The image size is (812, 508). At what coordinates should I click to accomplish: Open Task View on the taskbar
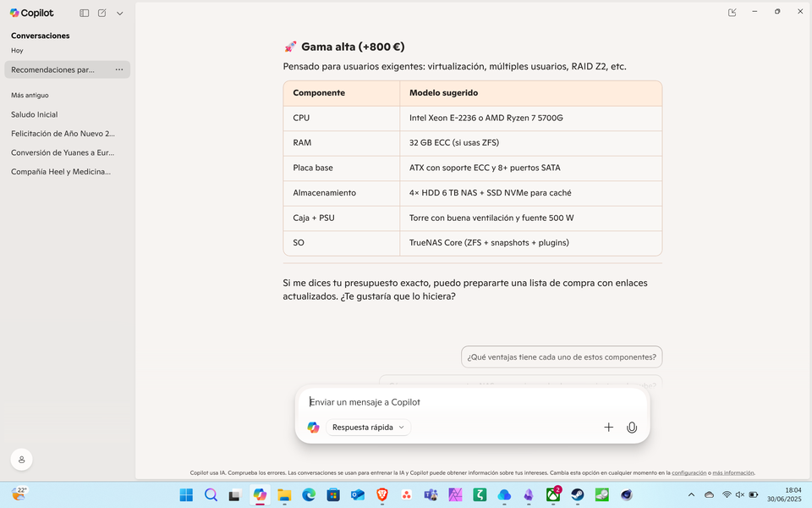click(235, 495)
